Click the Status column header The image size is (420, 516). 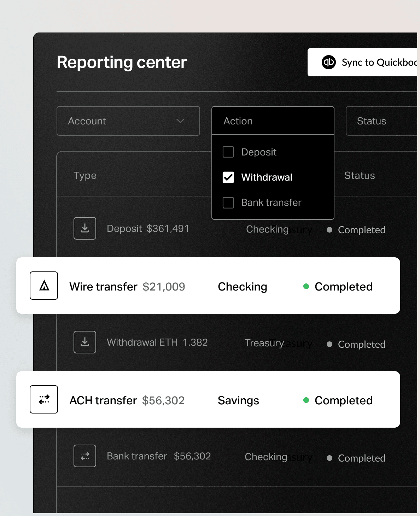click(360, 175)
